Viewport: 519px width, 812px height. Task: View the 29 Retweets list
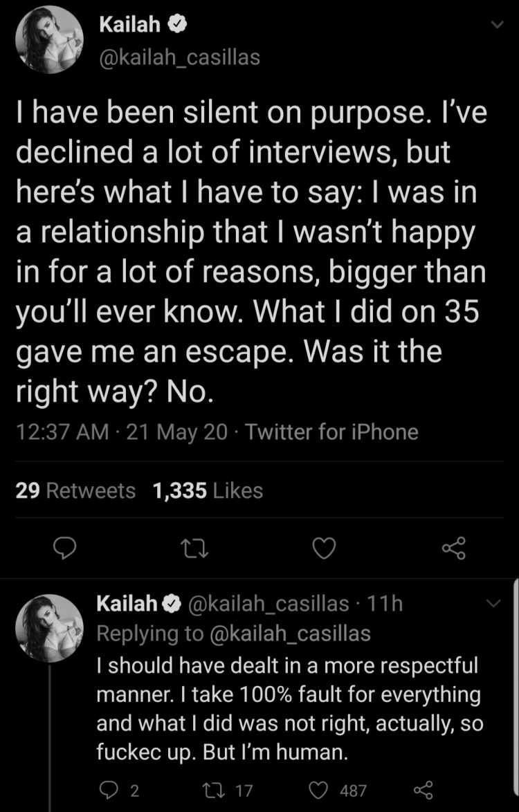75,490
